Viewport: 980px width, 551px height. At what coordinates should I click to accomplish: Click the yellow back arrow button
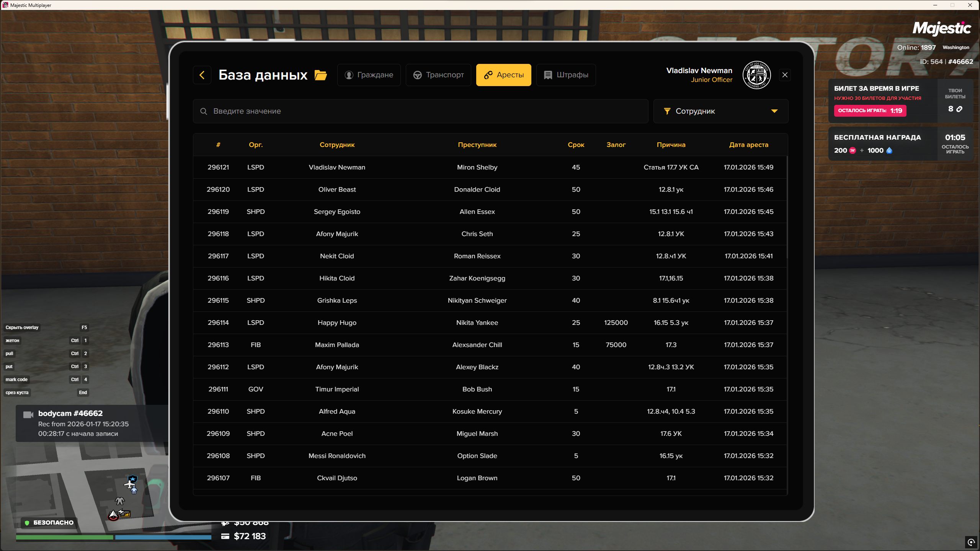pos(202,75)
